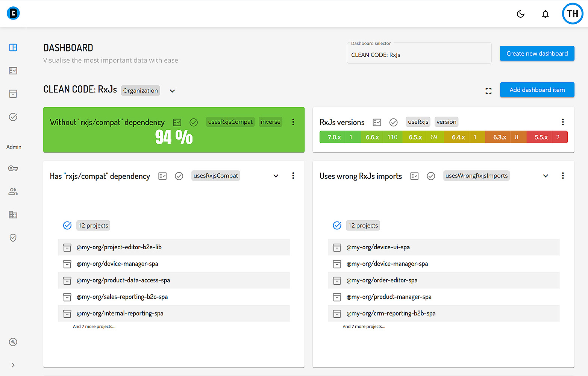Screen dimensions: 588x376
Task: Open the organization building sidebar icon
Action: point(13,215)
